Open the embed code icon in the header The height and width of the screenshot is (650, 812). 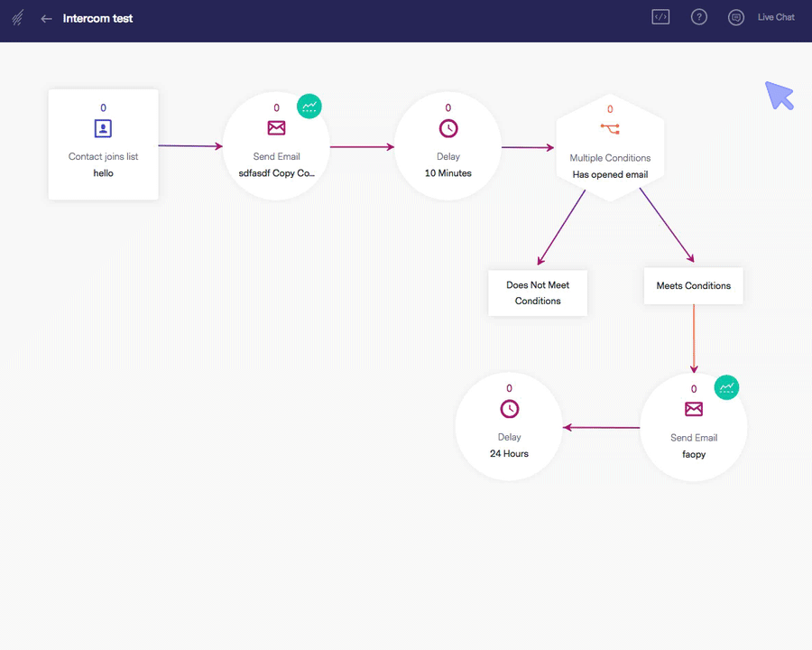click(x=660, y=17)
